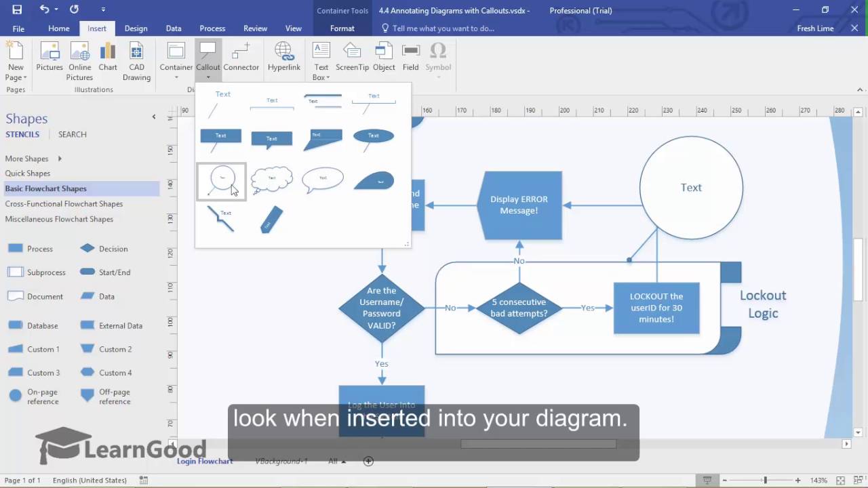Open the File menu
The height and width of the screenshot is (488, 868).
click(18, 28)
